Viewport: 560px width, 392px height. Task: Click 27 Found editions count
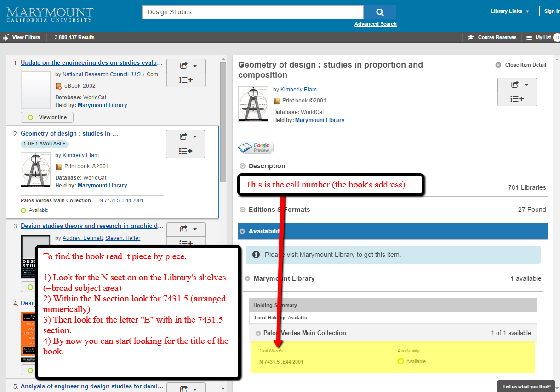coord(532,210)
